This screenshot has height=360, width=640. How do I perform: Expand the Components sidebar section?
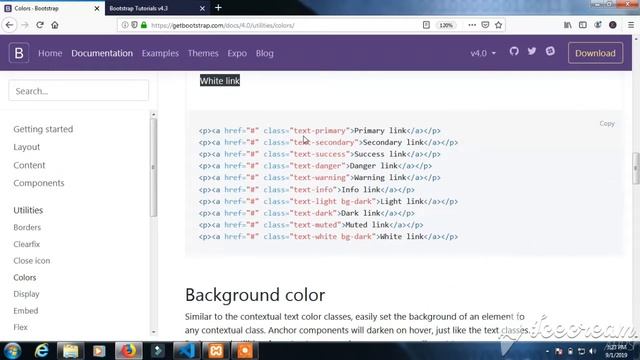pos(39,183)
